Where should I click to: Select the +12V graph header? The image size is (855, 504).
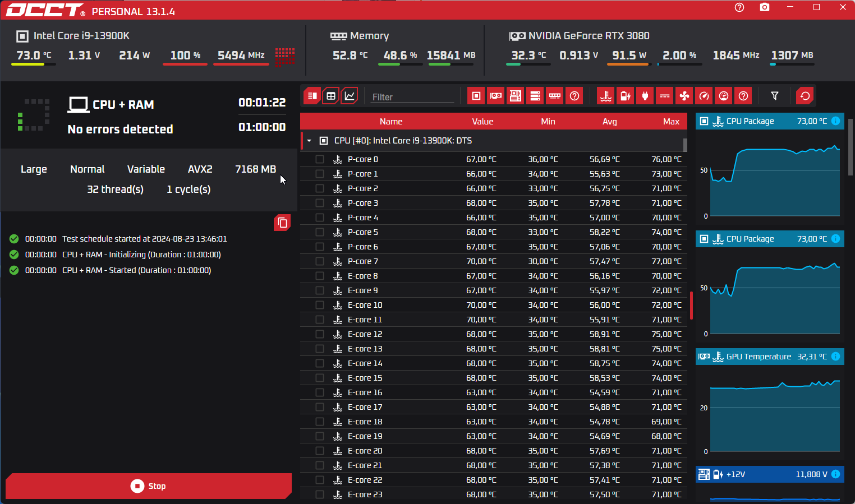coord(769,474)
